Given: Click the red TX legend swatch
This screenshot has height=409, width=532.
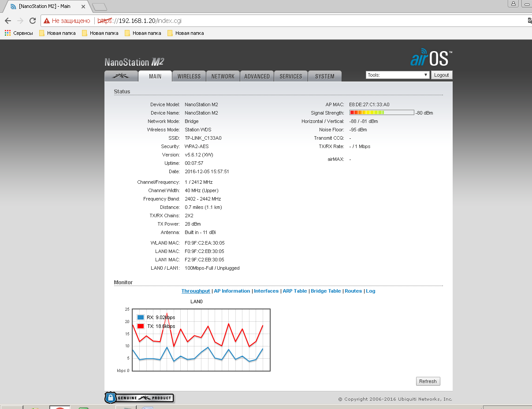Looking at the screenshot, I should click(x=141, y=326).
